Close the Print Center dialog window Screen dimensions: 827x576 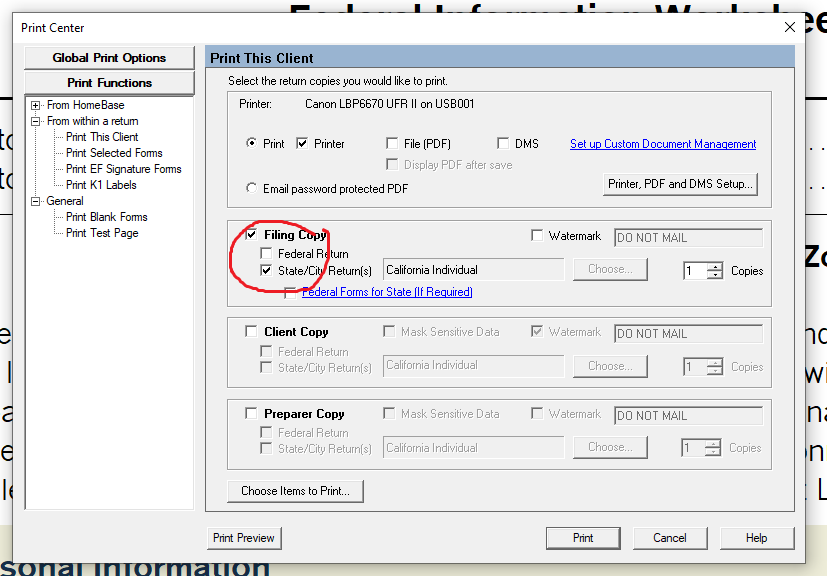coord(789,28)
